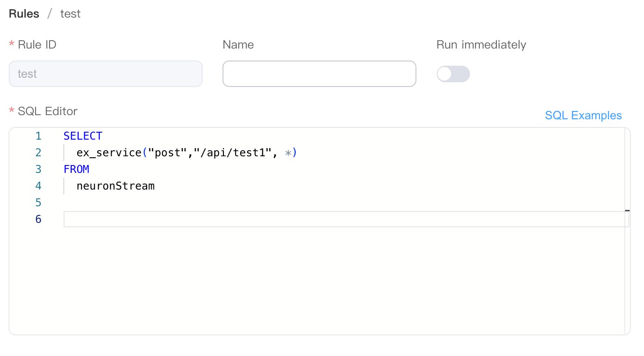Click line number 2 in editor gutter

pos(38,153)
